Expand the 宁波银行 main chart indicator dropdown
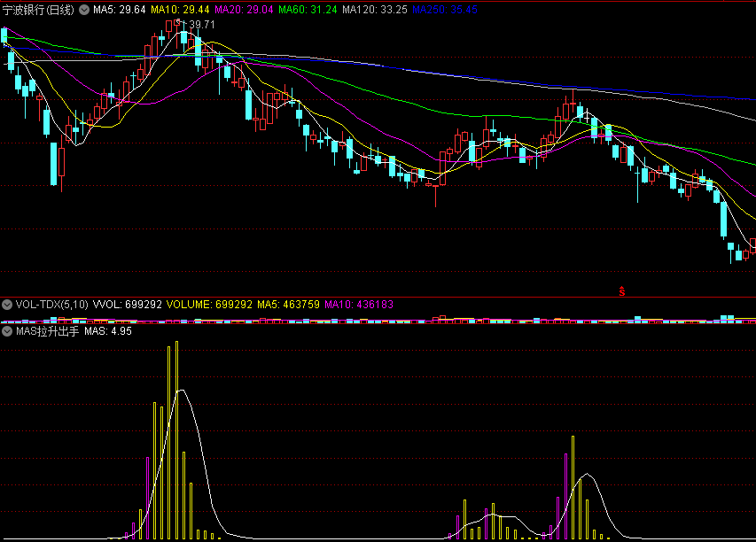 [84, 10]
